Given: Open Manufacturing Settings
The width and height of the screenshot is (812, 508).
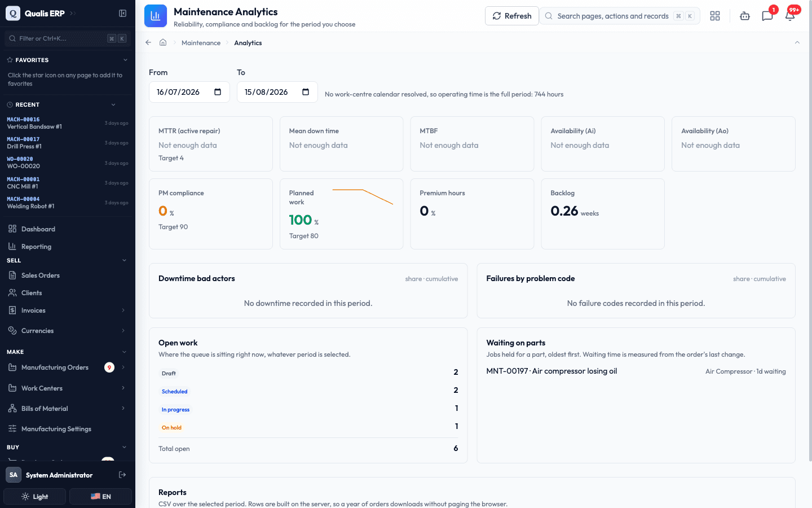Looking at the screenshot, I should pyautogui.click(x=68, y=429).
